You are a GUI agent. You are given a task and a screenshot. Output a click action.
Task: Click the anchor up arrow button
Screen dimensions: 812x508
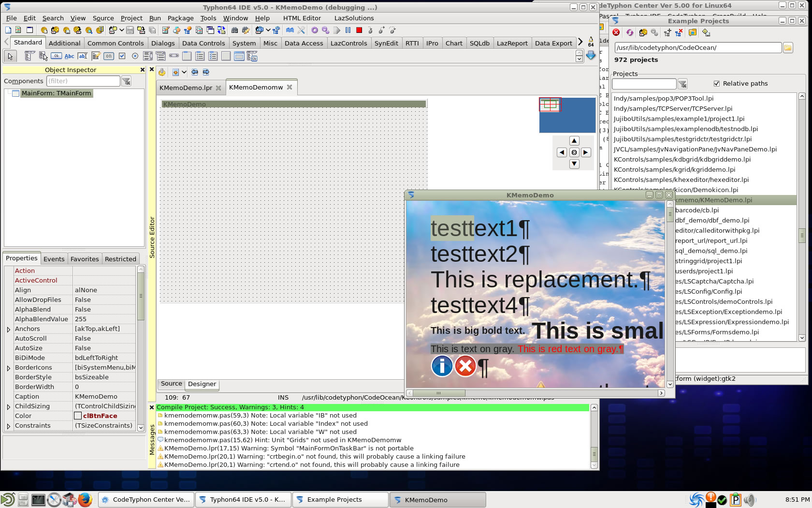(574, 141)
